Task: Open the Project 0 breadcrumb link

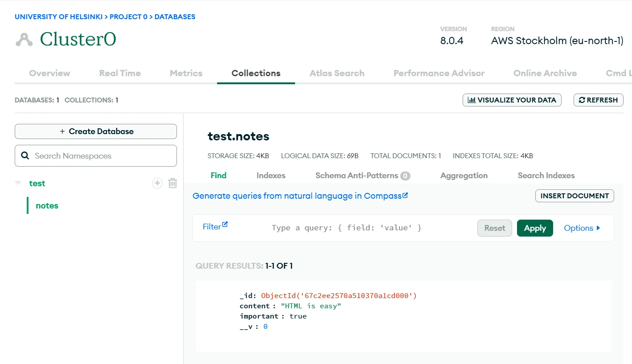Action: pos(128,17)
